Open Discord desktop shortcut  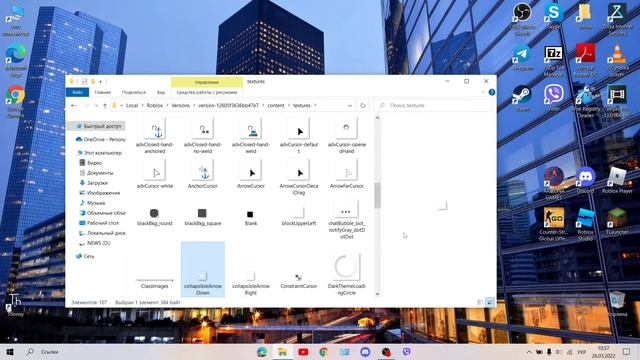pyautogui.click(x=585, y=180)
